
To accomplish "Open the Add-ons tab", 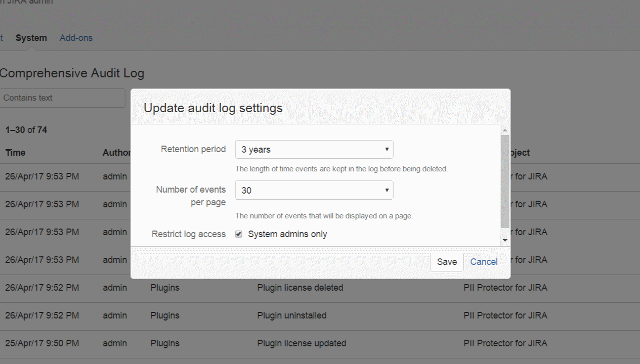I will click(x=76, y=38).
